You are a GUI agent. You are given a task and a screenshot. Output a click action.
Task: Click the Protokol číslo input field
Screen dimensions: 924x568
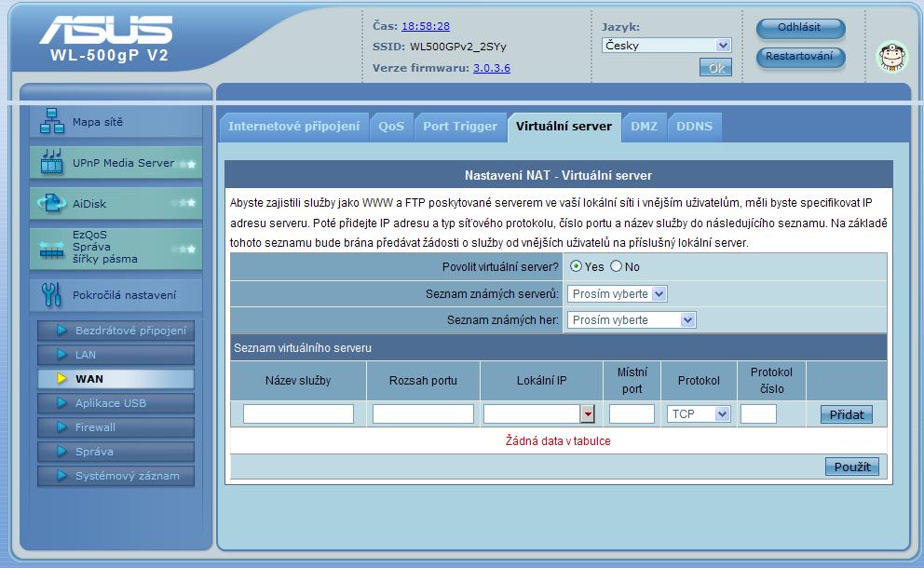(758, 414)
